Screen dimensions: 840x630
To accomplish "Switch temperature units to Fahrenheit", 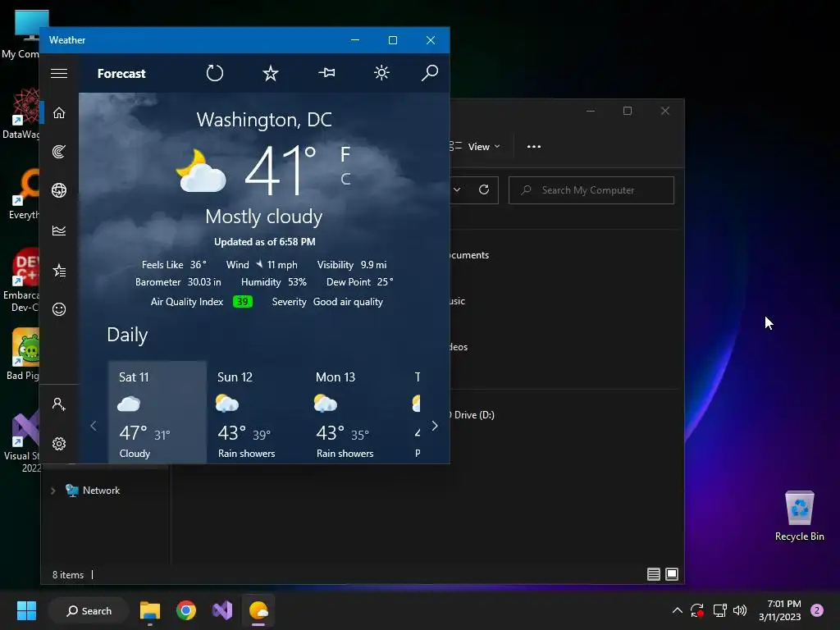I will [x=345, y=155].
